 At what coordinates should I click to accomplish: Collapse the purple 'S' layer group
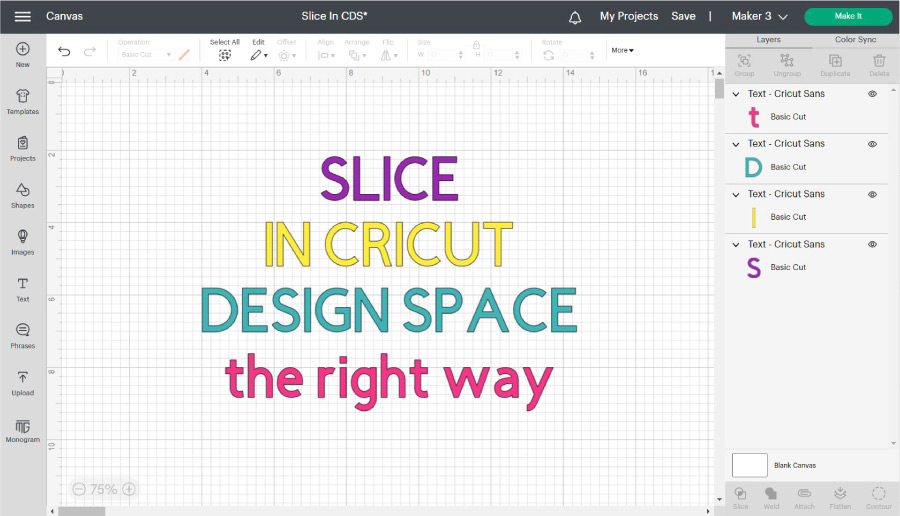(736, 245)
